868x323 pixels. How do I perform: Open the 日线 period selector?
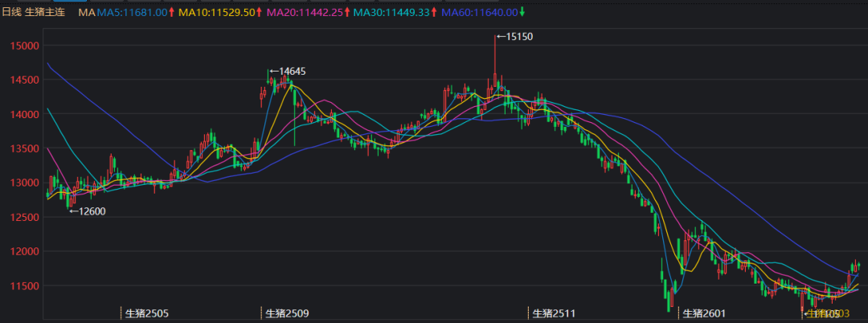click(12, 13)
